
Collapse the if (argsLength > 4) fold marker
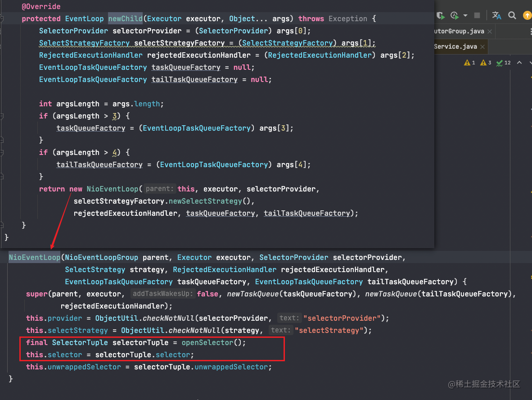pyautogui.click(x=2, y=153)
